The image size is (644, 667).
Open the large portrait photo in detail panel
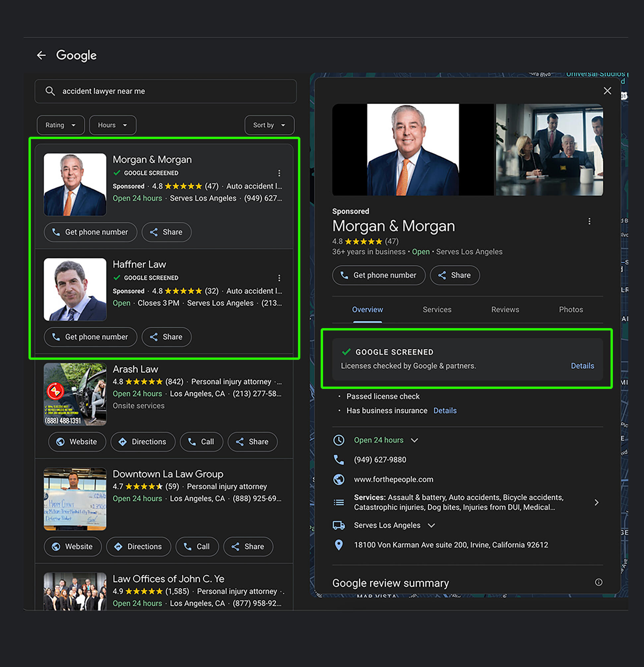point(413,150)
